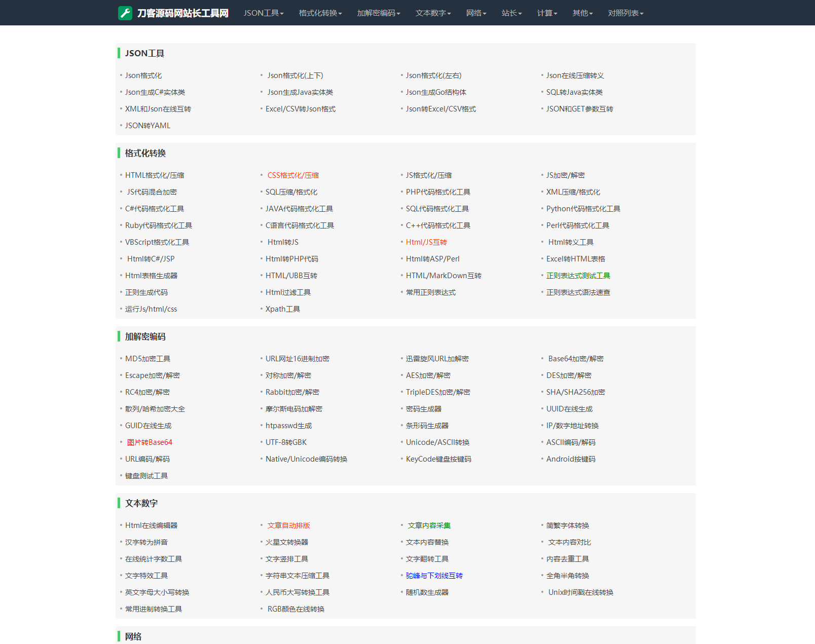
Task: Open the 文本数字 menu in navbar
Action: 433,13
